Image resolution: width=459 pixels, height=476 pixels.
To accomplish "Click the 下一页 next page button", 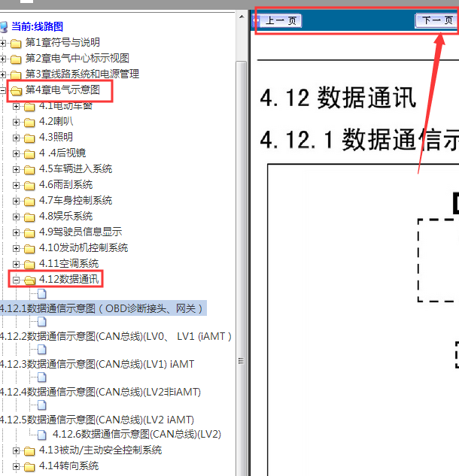I will (436, 20).
